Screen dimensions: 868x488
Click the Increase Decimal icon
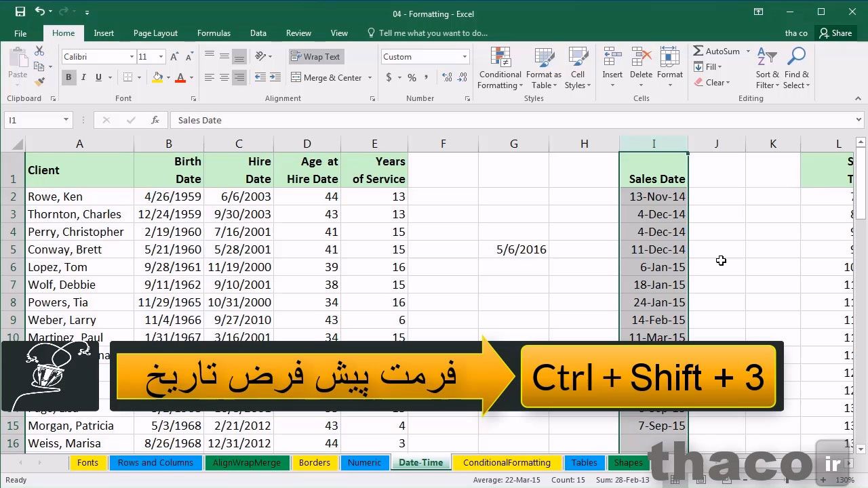click(x=446, y=78)
